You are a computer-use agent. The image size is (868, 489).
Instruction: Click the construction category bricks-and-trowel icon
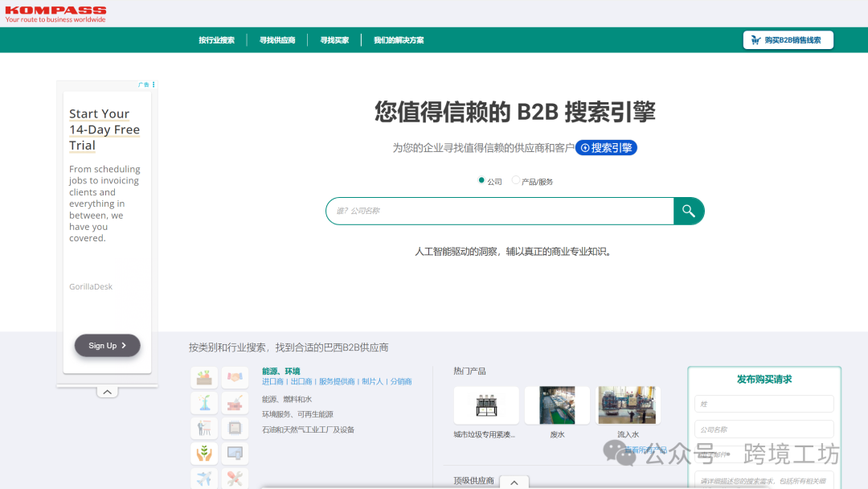pos(234,403)
